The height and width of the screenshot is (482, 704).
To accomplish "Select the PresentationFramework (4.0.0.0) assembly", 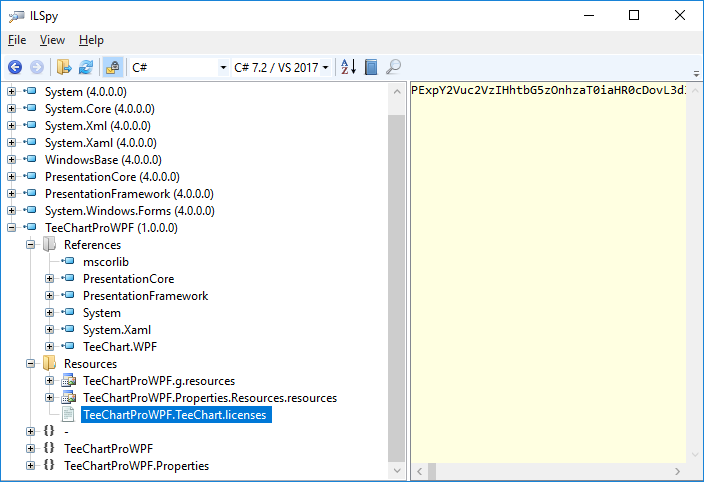I will click(129, 194).
